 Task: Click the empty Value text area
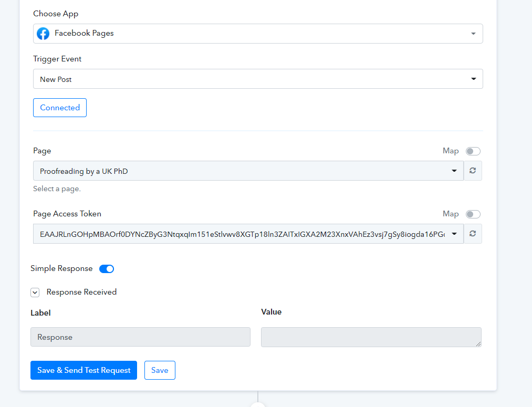point(371,337)
